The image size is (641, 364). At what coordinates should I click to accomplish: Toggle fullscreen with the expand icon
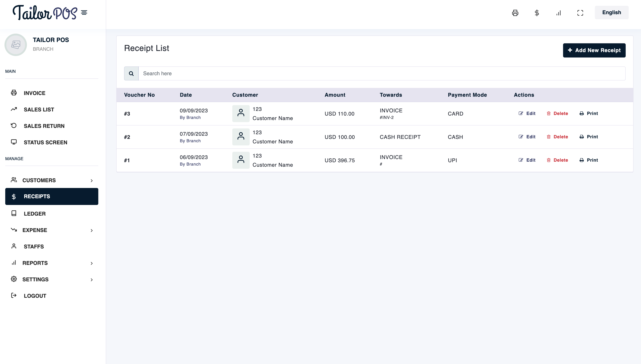[580, 13]
